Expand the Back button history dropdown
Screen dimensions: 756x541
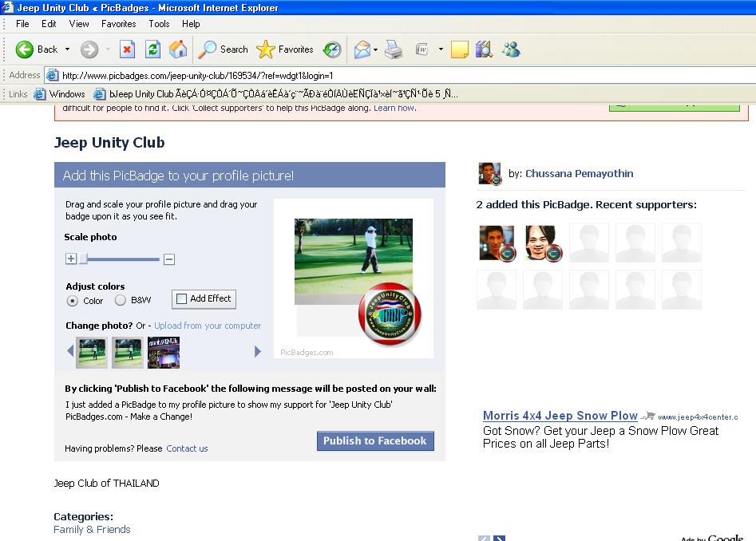68,49
